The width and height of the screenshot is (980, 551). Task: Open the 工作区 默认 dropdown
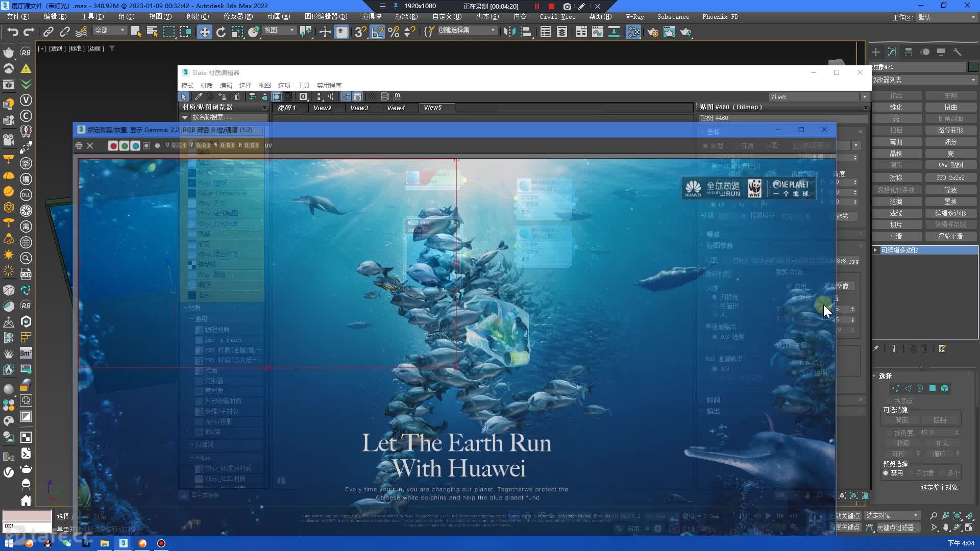coord(947,17)
